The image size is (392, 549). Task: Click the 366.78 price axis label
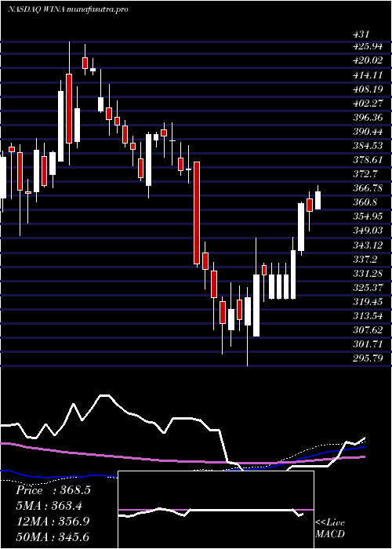368,188
